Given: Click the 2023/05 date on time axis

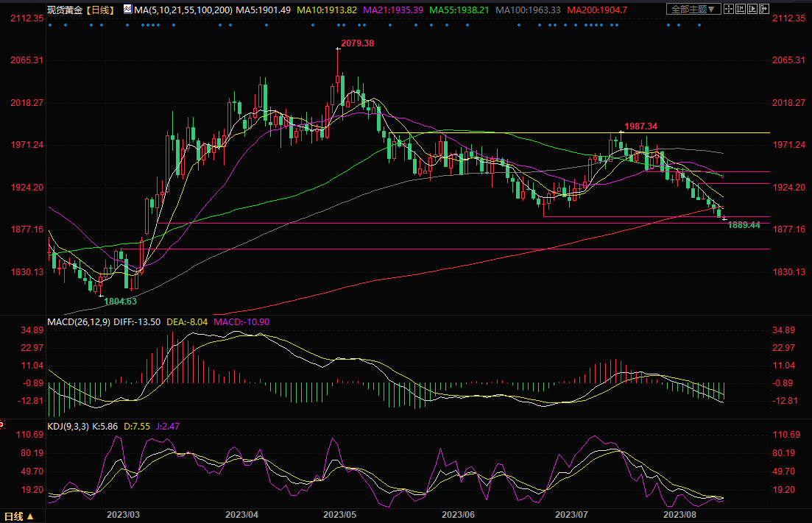Looking at the screenshot, I should pos(339,514).
